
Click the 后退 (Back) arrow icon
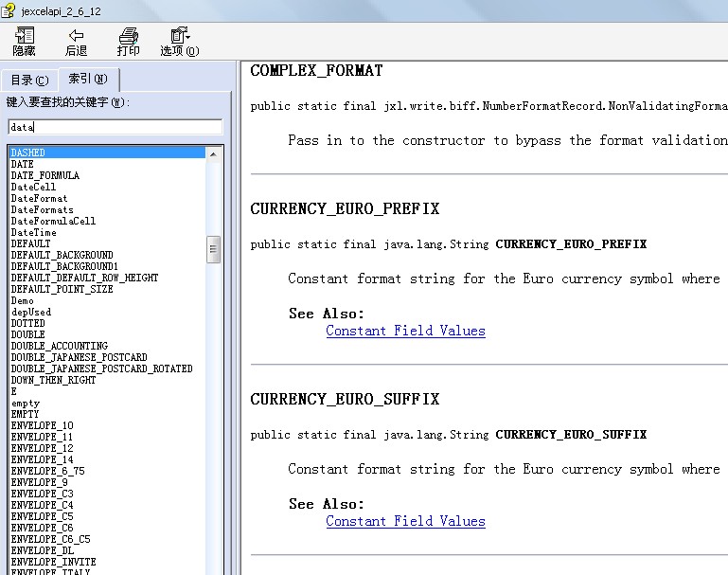[76, 42]
